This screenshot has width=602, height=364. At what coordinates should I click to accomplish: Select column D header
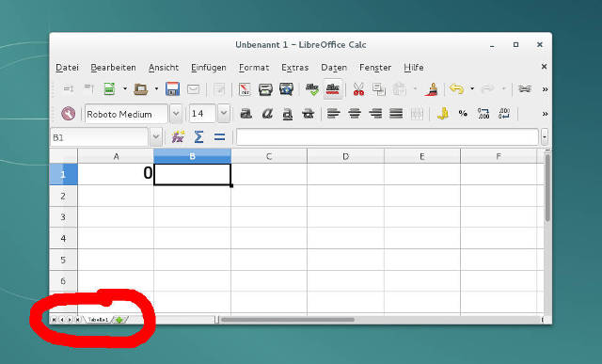(x=345, y=156)
